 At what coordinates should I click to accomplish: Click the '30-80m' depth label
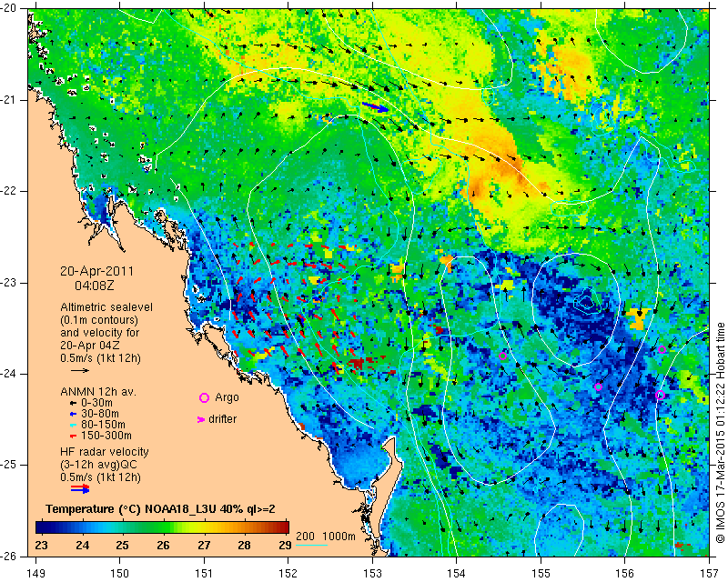tap(99, 414)
